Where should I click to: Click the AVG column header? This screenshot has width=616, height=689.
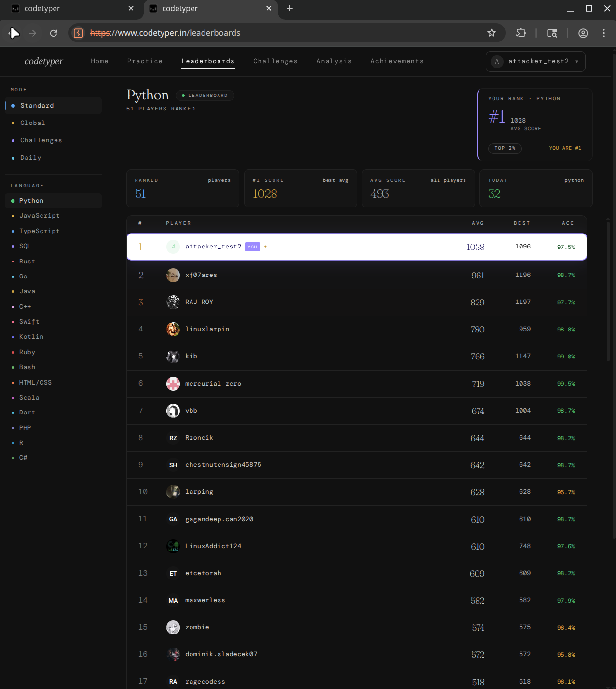(478, 223)
